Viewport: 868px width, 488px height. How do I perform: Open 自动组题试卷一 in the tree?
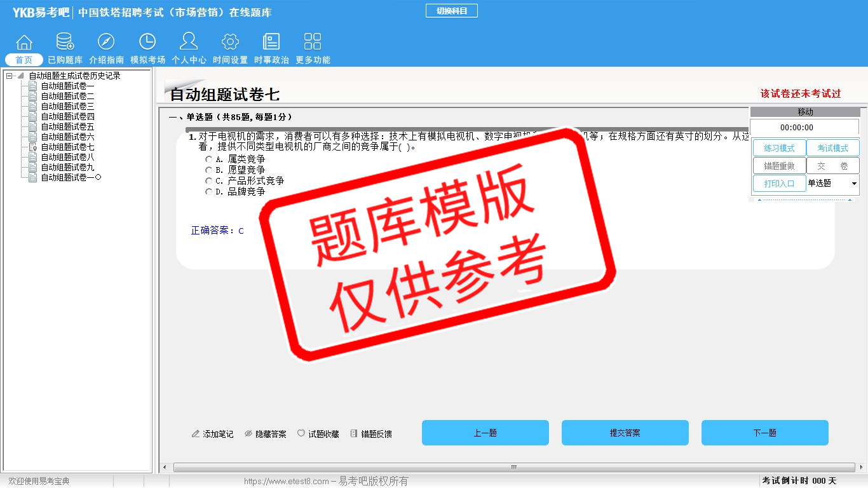click(67, 86)
